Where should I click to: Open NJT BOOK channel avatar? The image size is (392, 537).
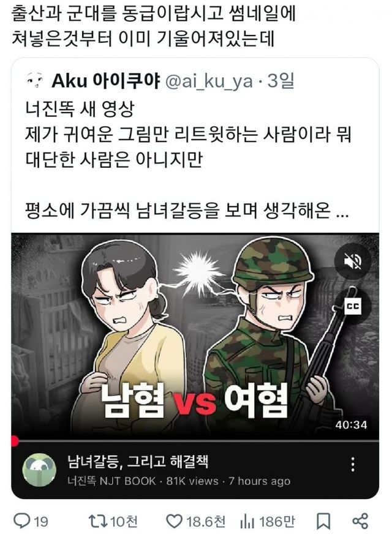click(x=39, y=470)
